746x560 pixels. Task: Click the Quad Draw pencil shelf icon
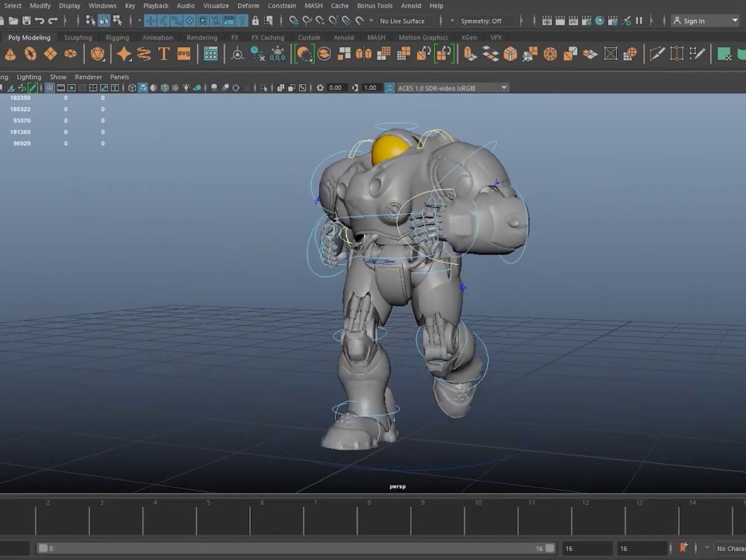(697, 54)
